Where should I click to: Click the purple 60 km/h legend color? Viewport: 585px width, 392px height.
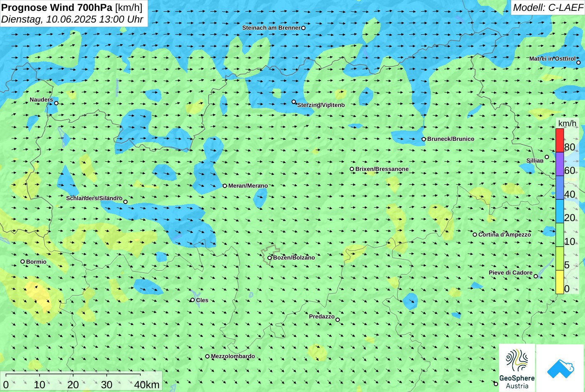(560, 164)
